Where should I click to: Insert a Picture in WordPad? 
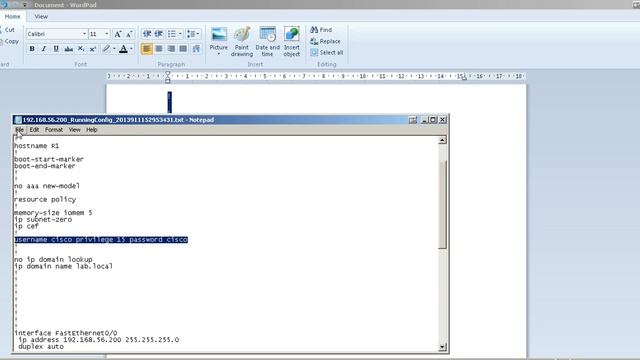coord(219,37)
